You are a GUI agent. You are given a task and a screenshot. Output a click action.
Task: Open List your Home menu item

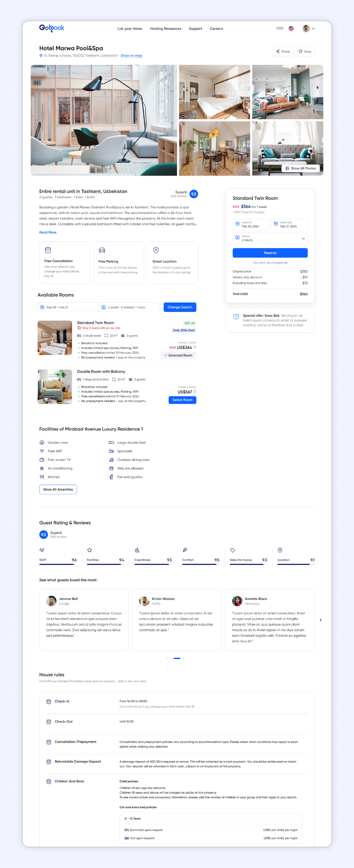(x=130, y=29)
